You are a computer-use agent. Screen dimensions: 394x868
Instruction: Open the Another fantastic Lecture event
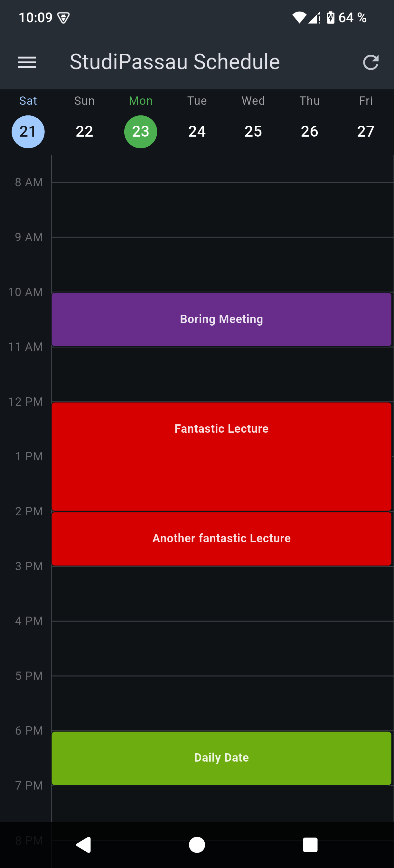pyautogui.click(x=221, y=539)
